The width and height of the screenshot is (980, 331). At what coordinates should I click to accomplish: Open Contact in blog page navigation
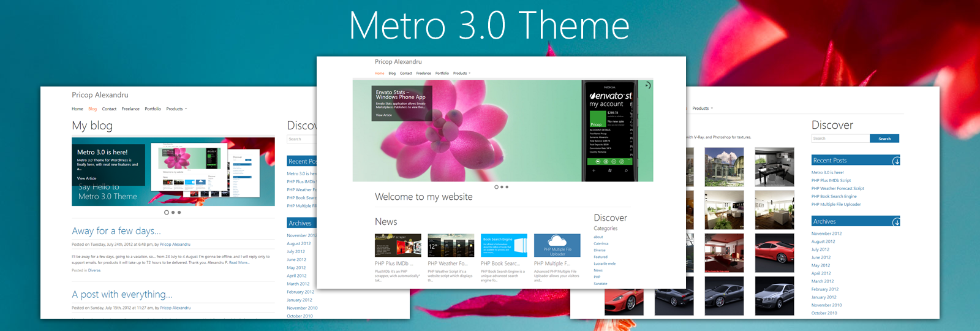click(109, 109)
